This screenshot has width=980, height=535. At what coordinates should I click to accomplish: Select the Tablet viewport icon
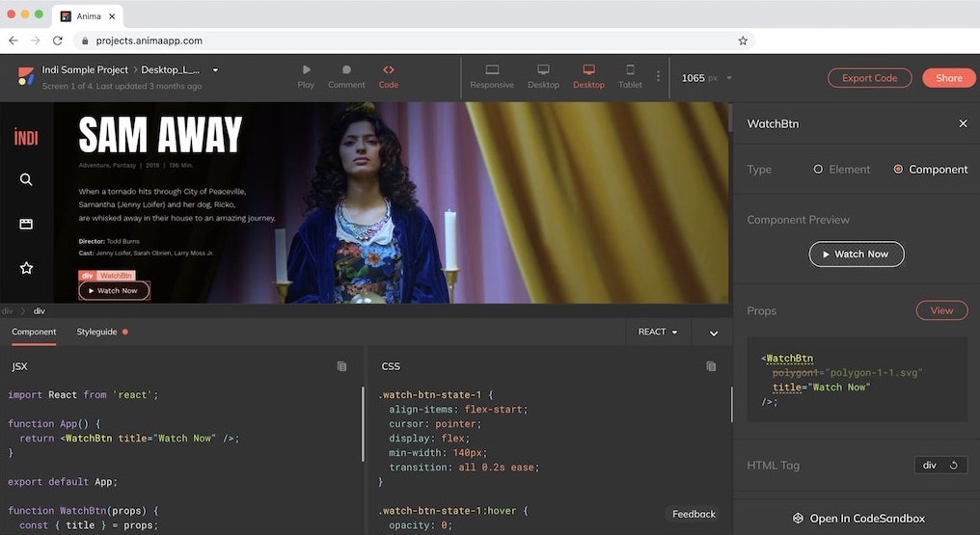630,70
